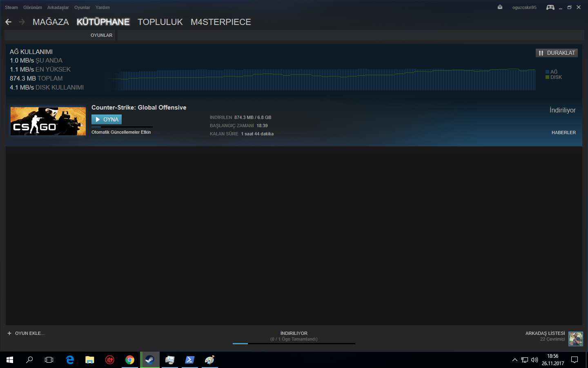The image size is (588, 368).
Task: Switch to Big Picture mode controller icon
Action: click(550, 7)
